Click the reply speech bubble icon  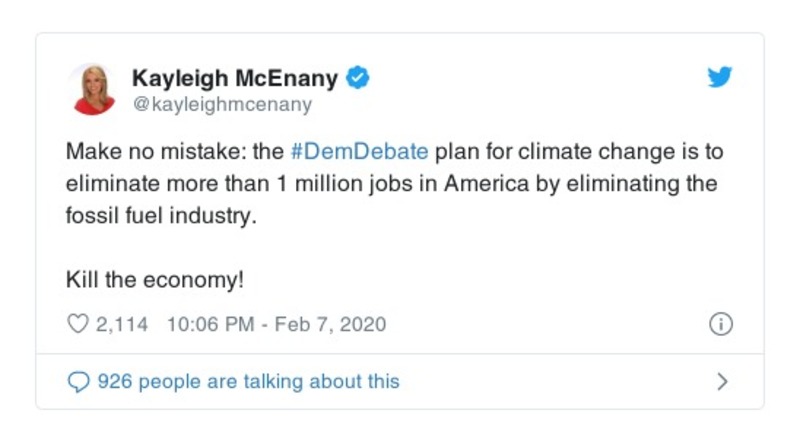point(77,381)
